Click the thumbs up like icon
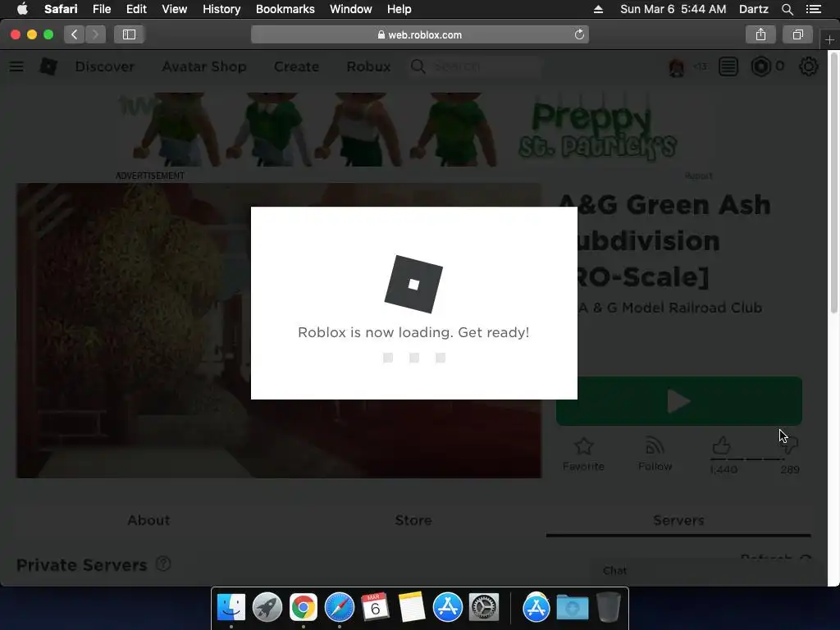 [721, 445]
